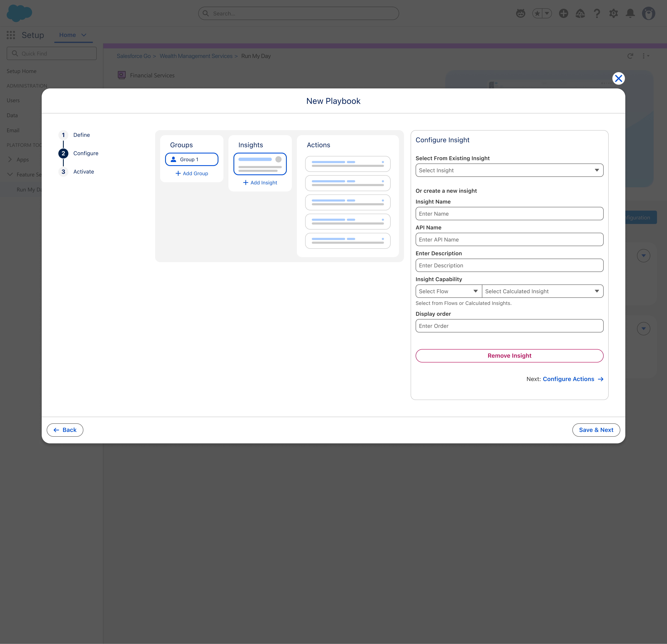The width and height of the screenshot is (667, 644).
Task: Select the first action placeholder card
Action: coord(348,164)
